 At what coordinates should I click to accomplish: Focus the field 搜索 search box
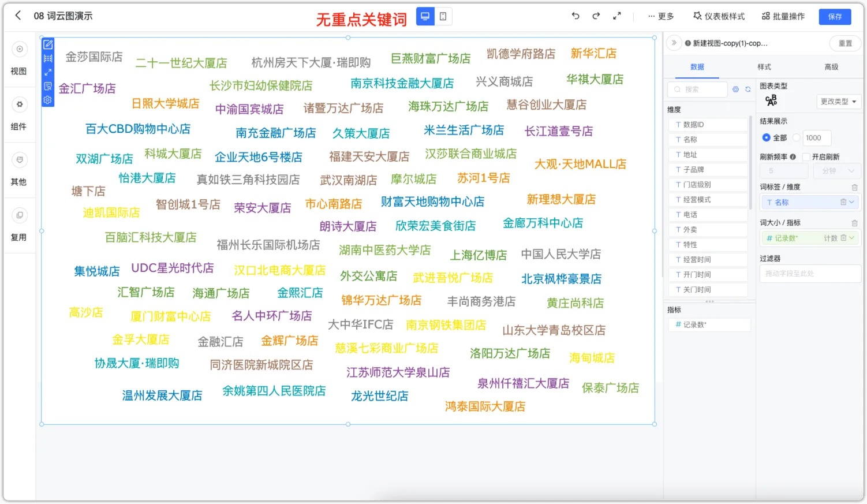697,89
